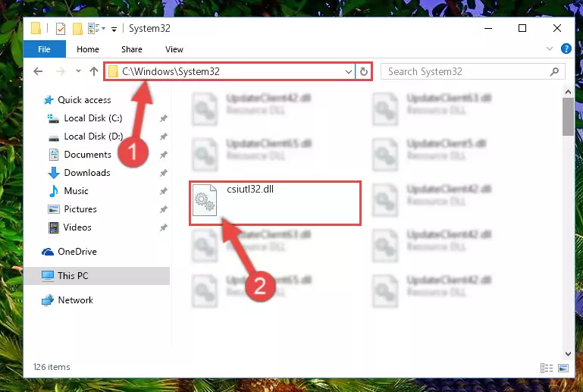The height and width of the screenshot is (392, 583).
Task: Click pin icon next to Music
Action: [163, 191]
